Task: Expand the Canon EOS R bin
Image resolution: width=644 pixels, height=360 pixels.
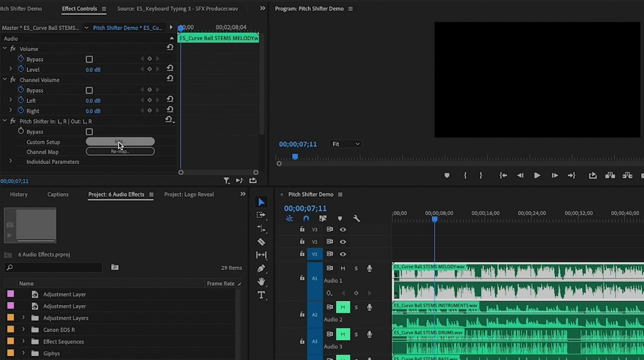Action: pos(23,329)
